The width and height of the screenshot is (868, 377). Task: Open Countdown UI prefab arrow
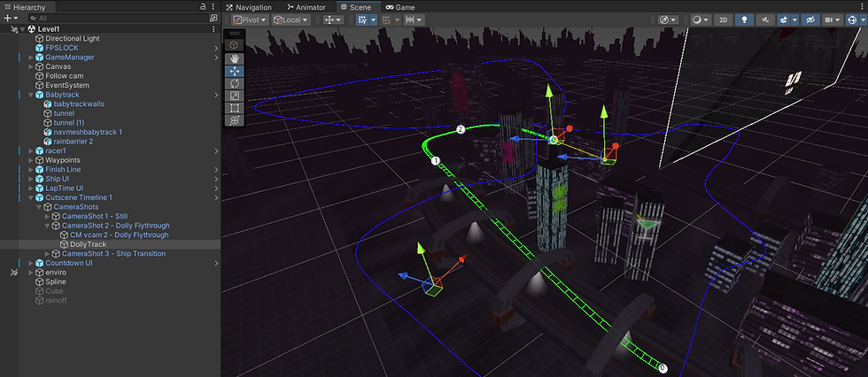(216, 263)
